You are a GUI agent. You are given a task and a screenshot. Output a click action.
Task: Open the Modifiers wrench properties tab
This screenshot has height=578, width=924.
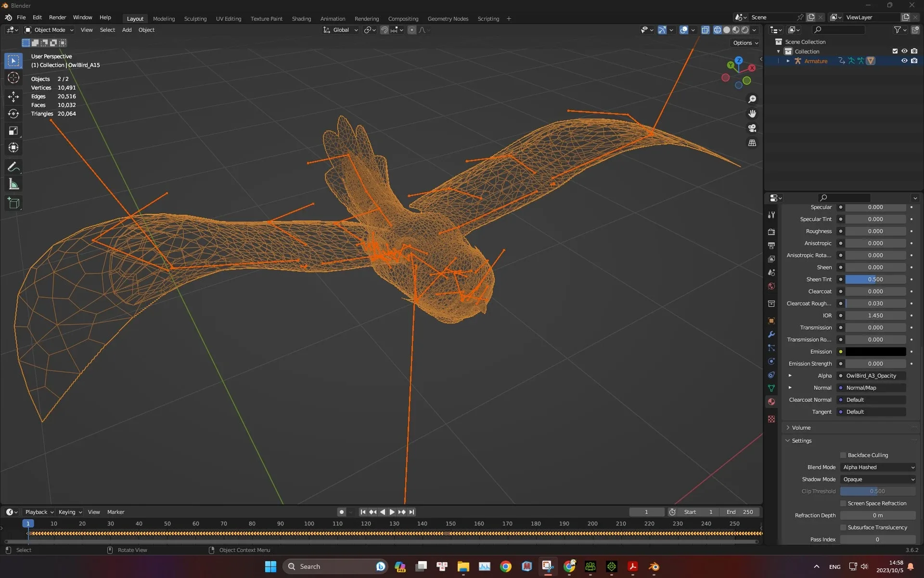(x=771, y=334)
